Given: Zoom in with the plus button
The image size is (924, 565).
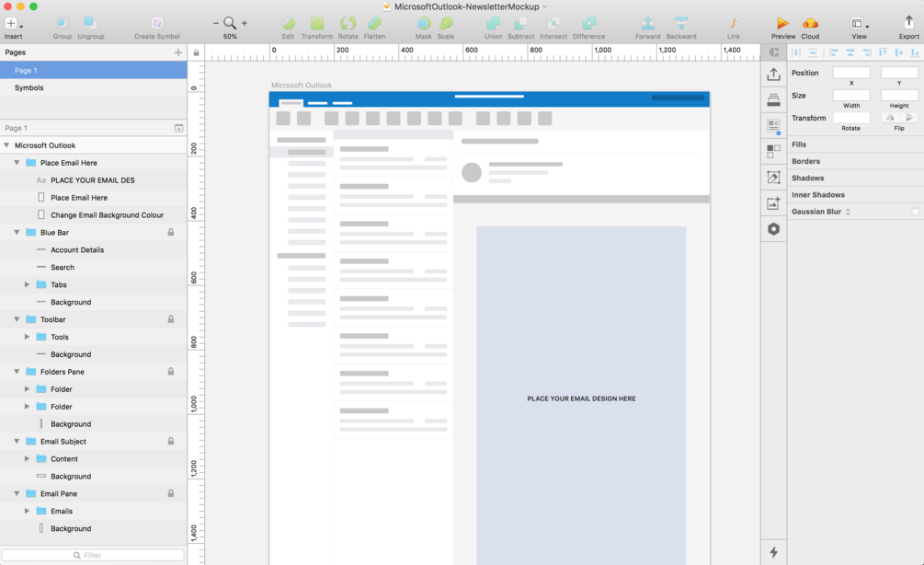Looking at the screenshot, I should pos(244,24).
